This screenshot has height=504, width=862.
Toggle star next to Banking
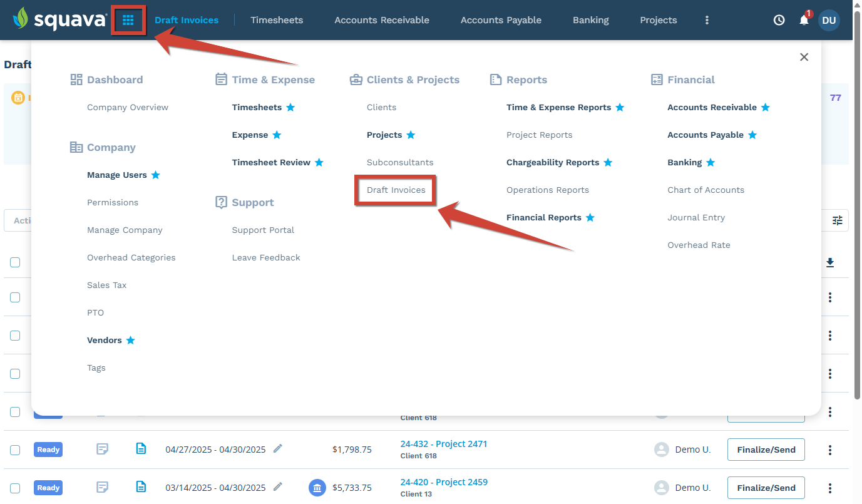point(711,162)
